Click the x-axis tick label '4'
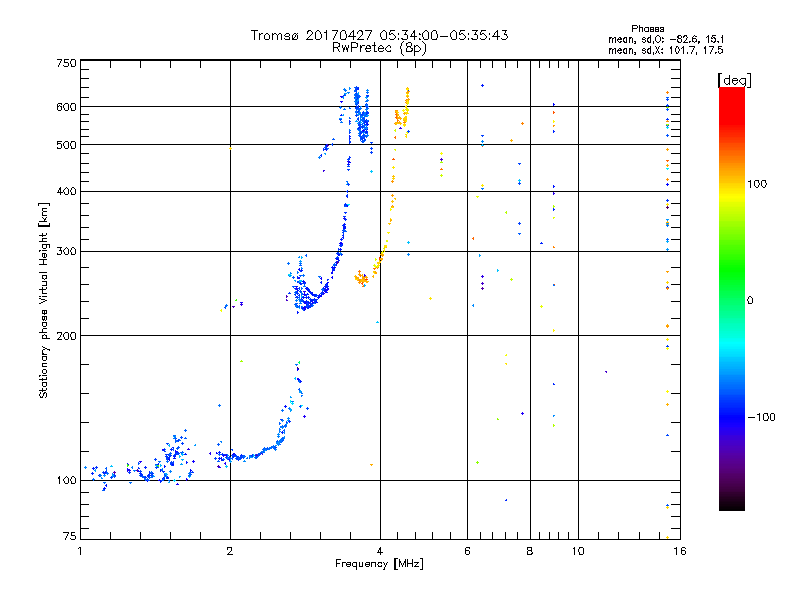 pos(380,551)
